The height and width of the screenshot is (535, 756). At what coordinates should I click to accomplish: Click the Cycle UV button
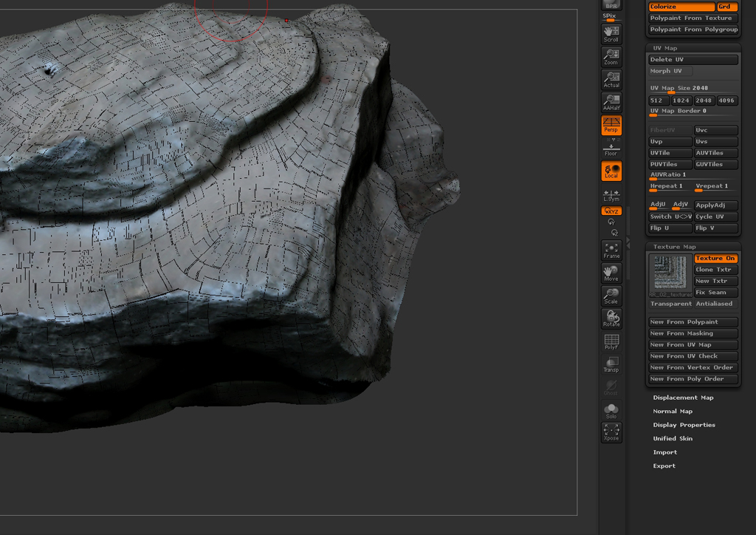coord(715,217)
